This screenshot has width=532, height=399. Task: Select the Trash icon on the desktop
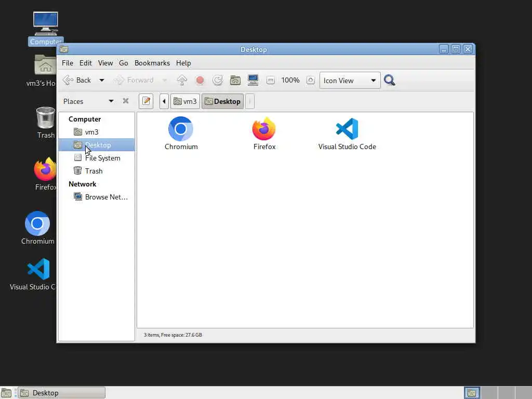pos(46,123)
